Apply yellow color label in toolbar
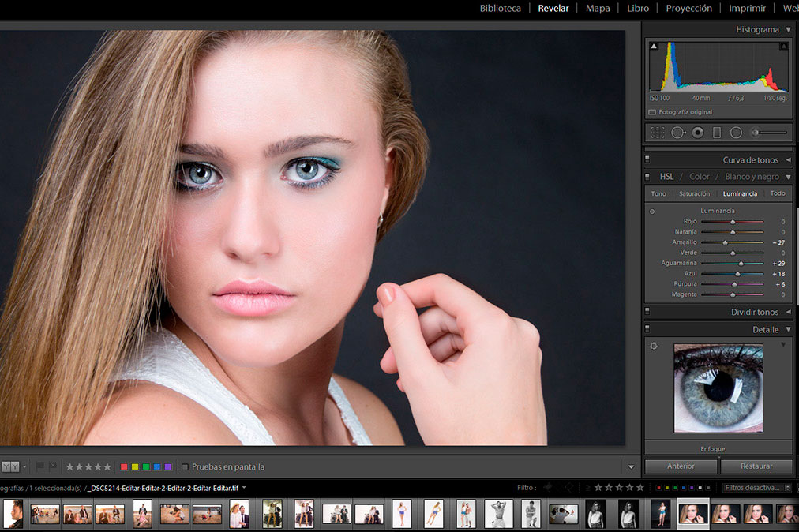Image resolution: width=799 pixels, height=532 pixels. click(135, 466)
